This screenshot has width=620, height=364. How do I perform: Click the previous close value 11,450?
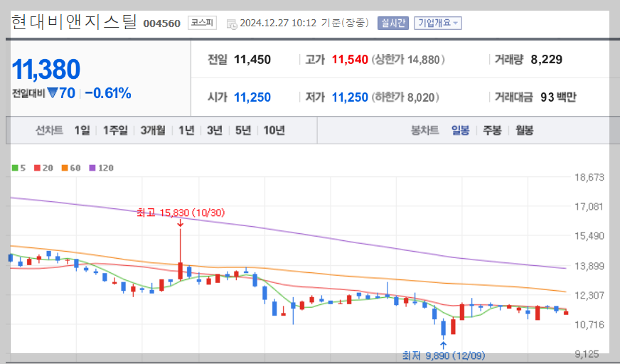[x=252, y=60]
